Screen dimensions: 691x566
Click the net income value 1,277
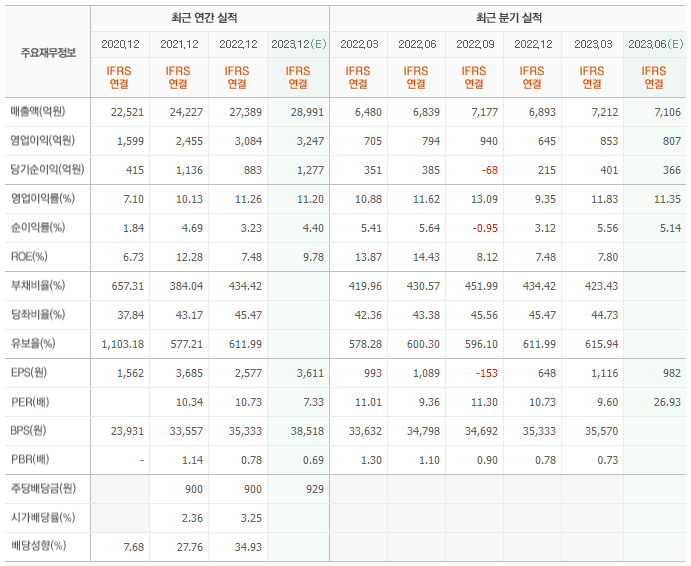coord(310,170)
